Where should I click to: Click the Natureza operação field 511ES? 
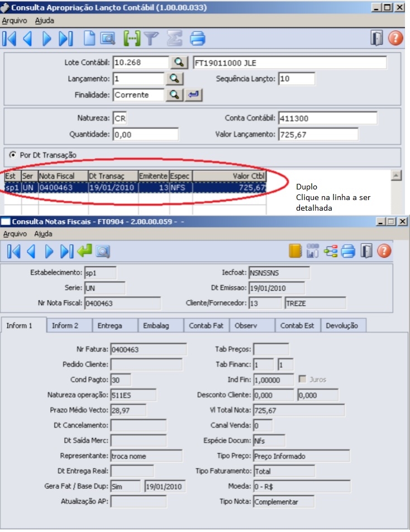click(134, 395)
